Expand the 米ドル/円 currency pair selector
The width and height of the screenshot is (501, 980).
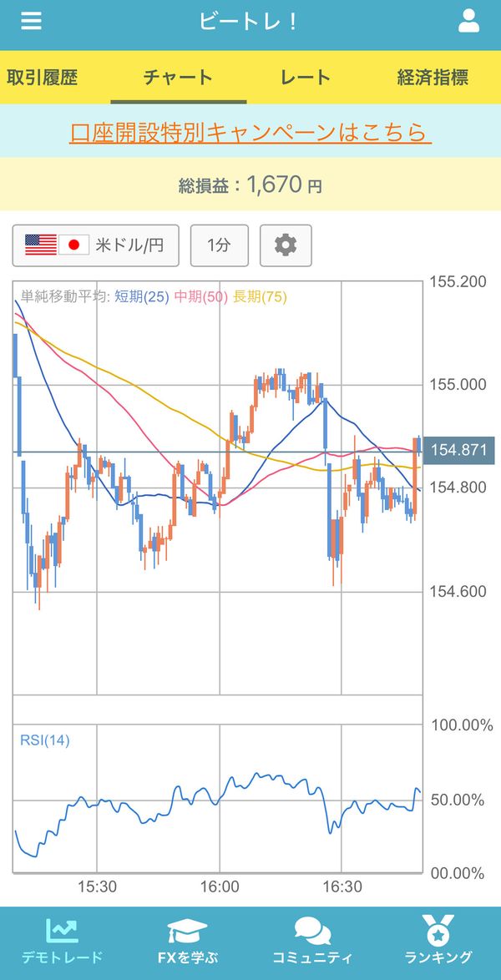[96, 245]
